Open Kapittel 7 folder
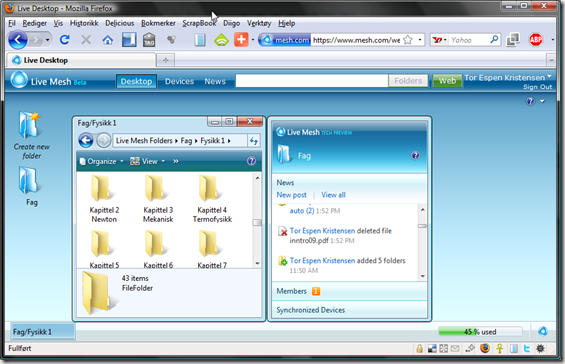 coord(212,249)
